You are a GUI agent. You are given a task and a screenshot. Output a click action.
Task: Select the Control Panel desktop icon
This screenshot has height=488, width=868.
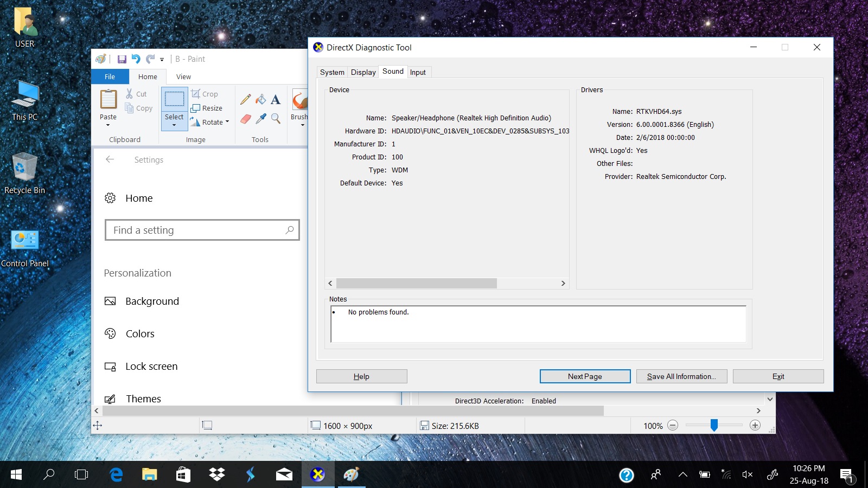pyautogui.click(x=24, y=248)
